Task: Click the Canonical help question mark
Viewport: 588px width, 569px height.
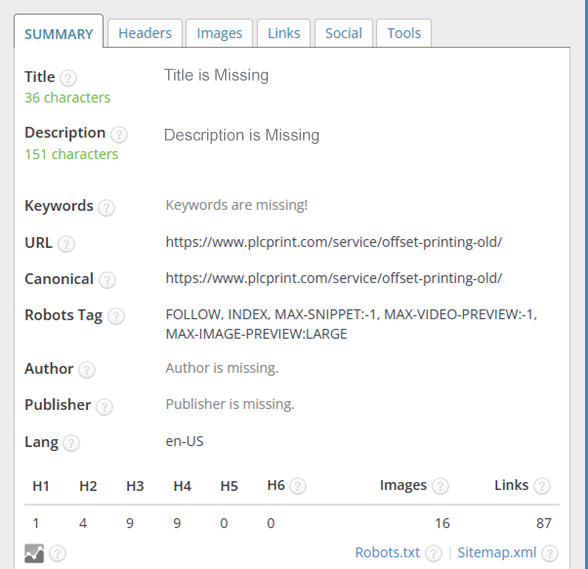Action: [107, 280]
